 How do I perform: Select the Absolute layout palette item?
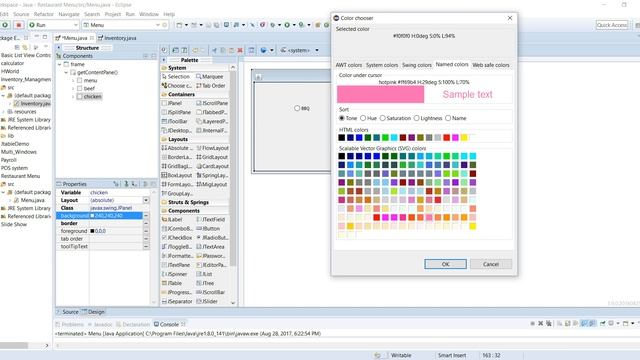click(x=176, y=148)
